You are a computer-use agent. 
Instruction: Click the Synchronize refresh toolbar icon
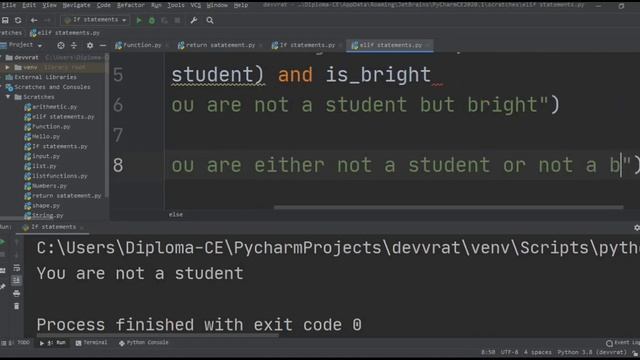click(18, 20)
